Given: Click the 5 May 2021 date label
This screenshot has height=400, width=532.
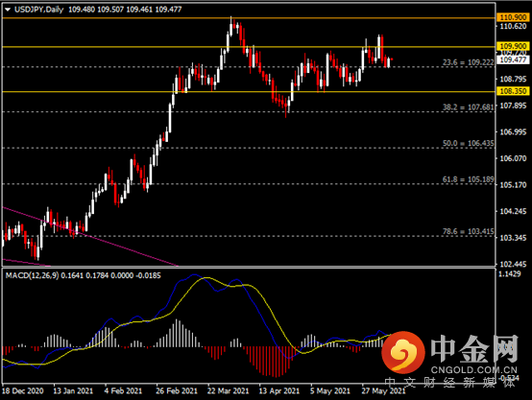Looking at the screenshot, I should tap(329, 391).
